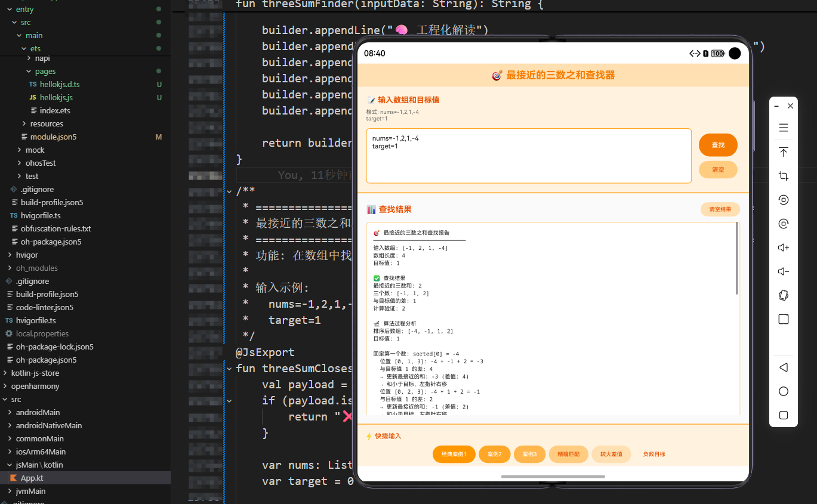The height and width of the screenshot is (504, 817).
Task: Decrease emulator volume with speaker minus icon
Action: [784, 271]
